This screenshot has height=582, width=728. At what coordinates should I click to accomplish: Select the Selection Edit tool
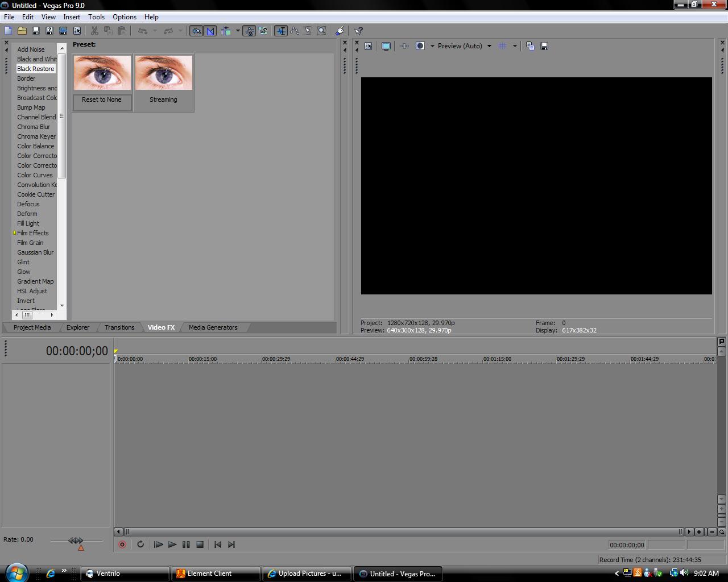[308, 31]
